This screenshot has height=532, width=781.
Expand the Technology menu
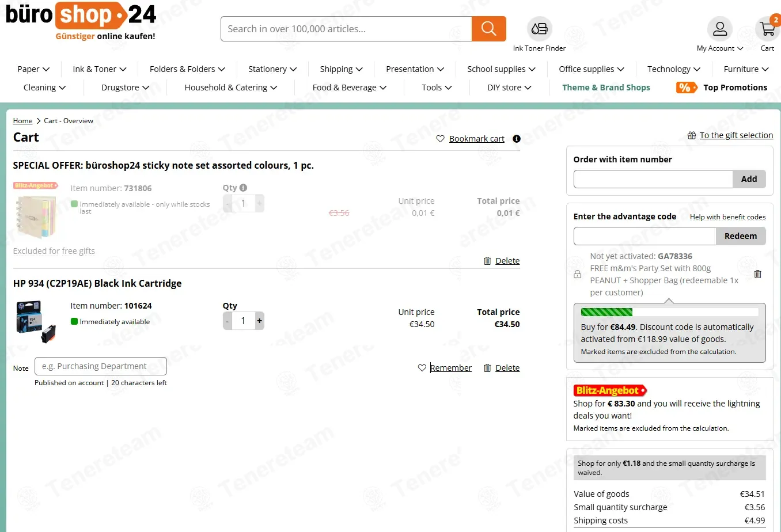(674, 69)
